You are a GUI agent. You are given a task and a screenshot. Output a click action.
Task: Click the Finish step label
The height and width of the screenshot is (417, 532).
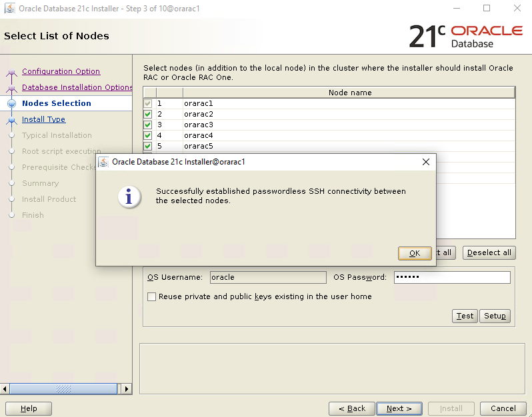(x=33, y=215)
